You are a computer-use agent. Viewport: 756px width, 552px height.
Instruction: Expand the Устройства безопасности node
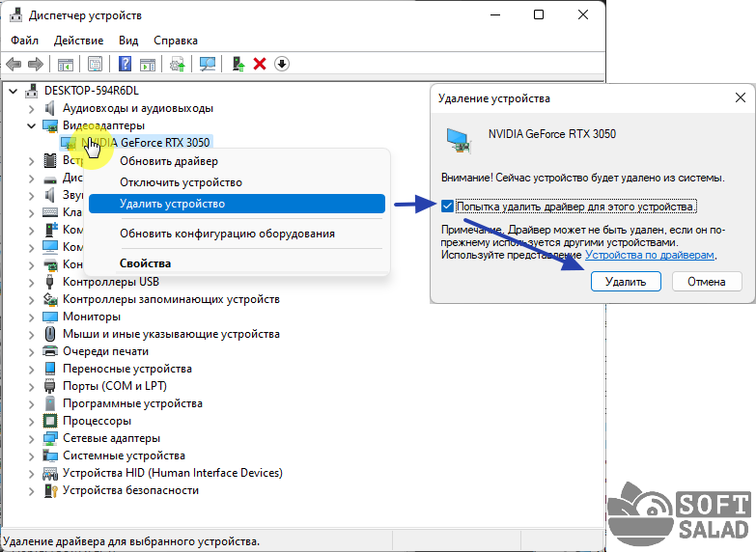(x=31, y=491)
